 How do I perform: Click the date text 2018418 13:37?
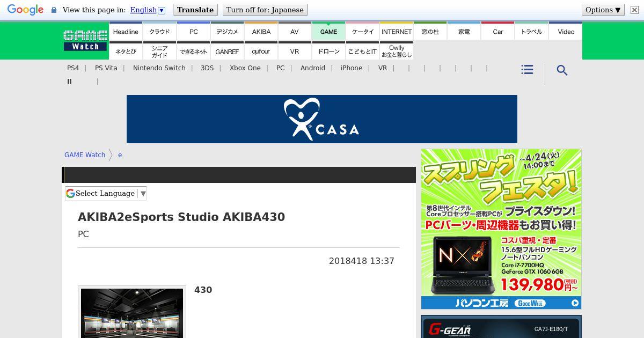(362, 261)
